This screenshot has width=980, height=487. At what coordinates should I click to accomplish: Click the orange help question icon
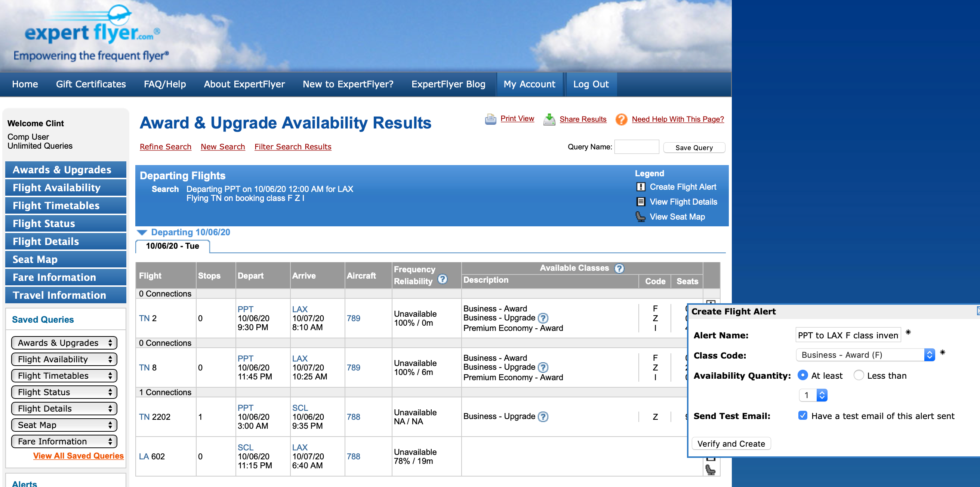(621, 120)
